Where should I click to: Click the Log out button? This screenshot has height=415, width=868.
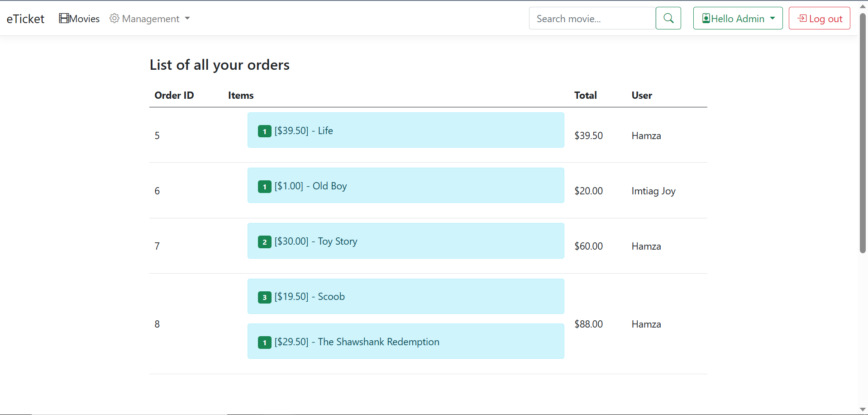coord(819,18)
